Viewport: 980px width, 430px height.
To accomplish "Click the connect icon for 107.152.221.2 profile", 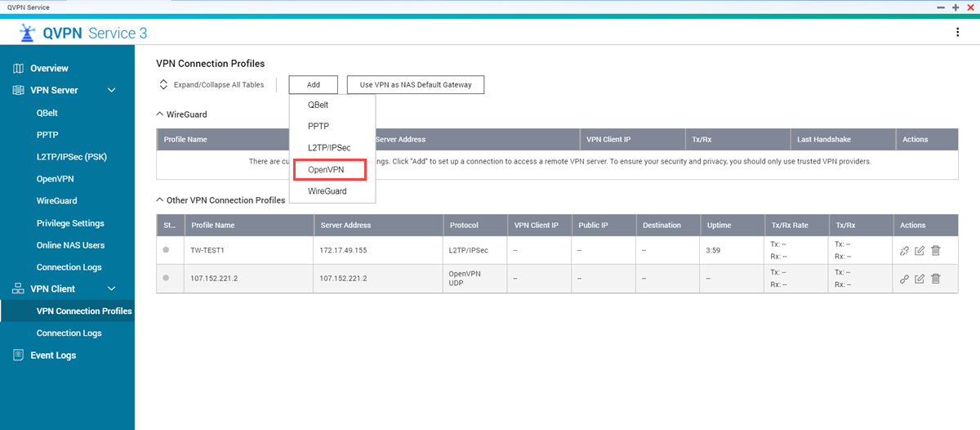I will pyautogui.click(x=904, y=279).
